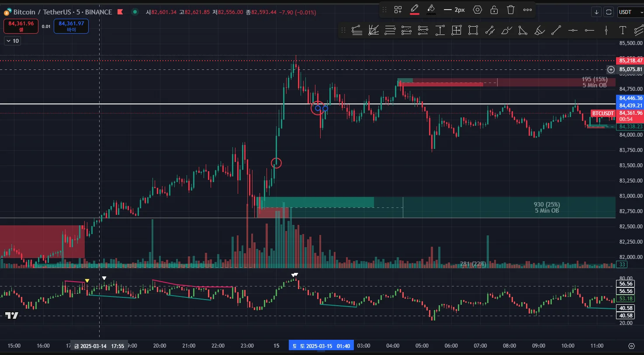Viewport: 644px width, 355px height.
Task: Select the Gann fan tool
Action: point(373,30)
